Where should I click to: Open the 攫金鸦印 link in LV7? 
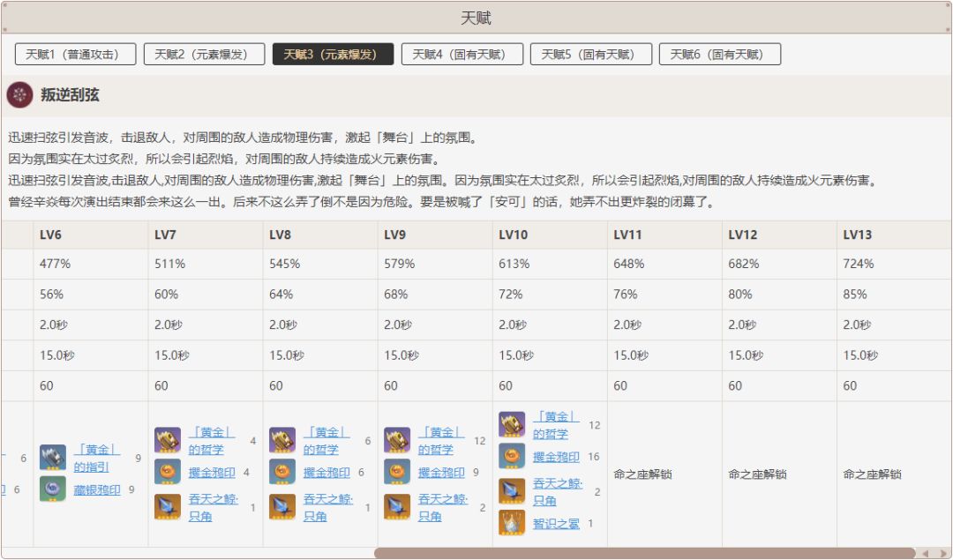click(x=212, y=473)
